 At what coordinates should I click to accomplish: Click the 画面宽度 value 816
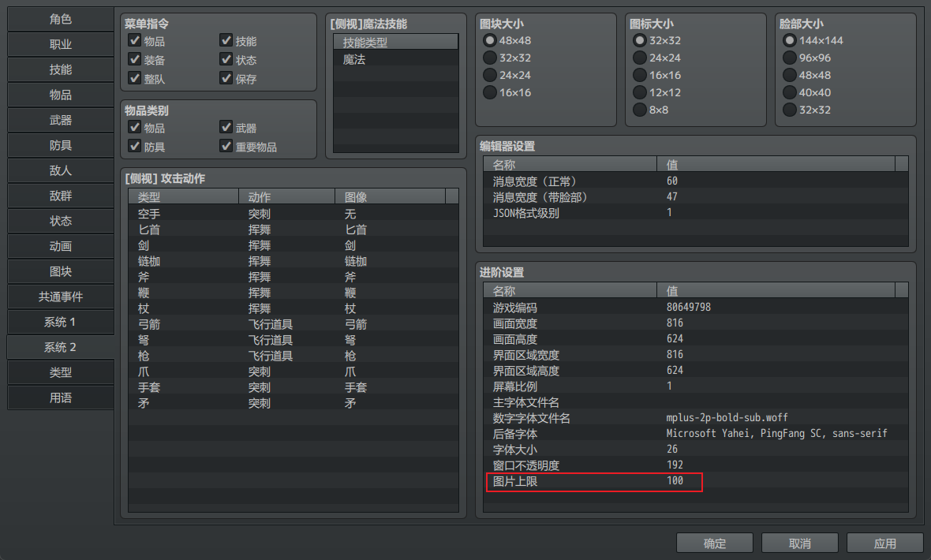(675, 323)
